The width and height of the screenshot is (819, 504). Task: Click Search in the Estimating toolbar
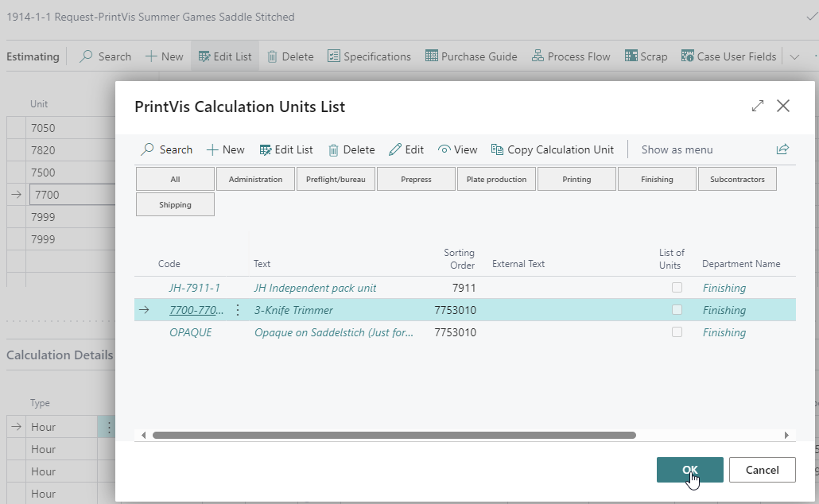point(105,56)
